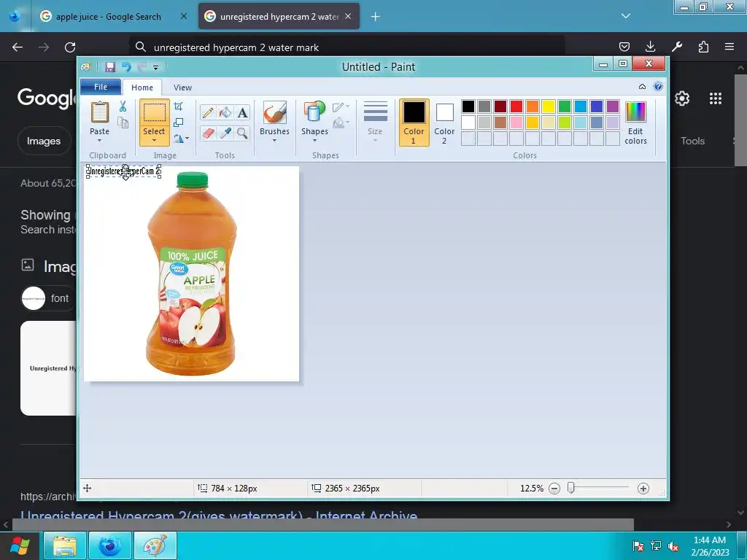This screenshot has width=747, height=560.
Task: Activate the Color 1 button
Action: coord(414,122)
